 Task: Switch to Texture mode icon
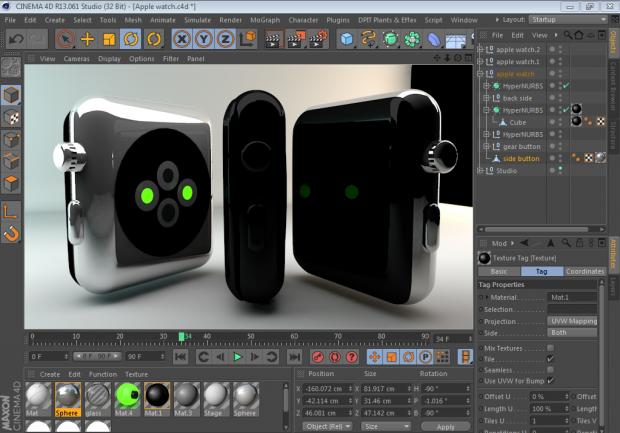coord(11,117)
